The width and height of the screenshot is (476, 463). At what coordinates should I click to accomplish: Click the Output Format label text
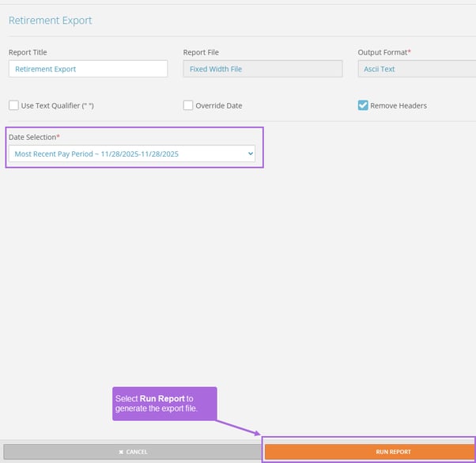point(383,52)
